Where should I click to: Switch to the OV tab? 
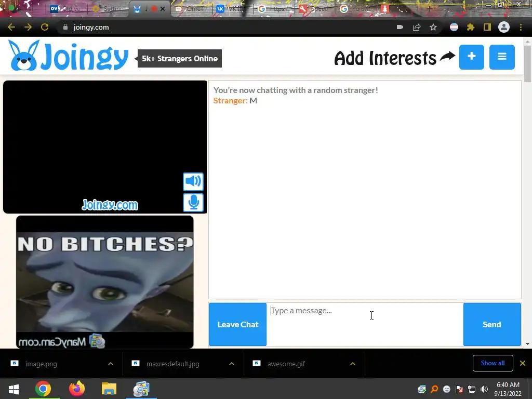click(x=66, y=9)
